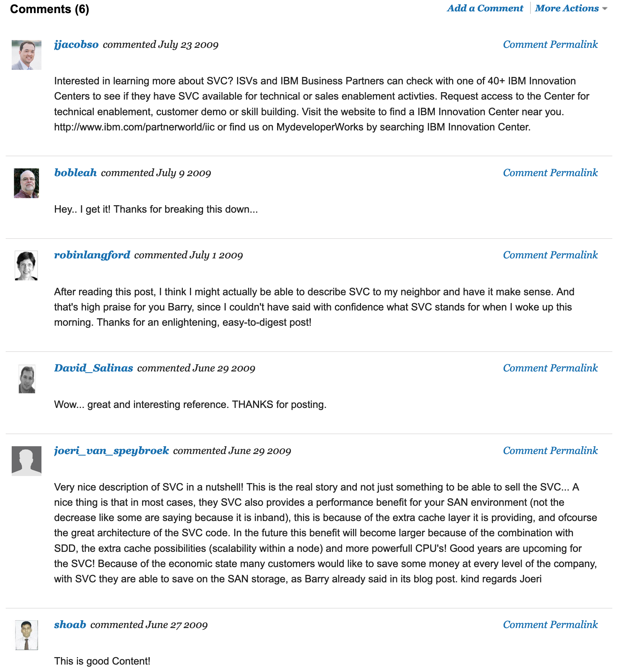Click Comment Permalink for shoab's comment

(x=550, y=625)
